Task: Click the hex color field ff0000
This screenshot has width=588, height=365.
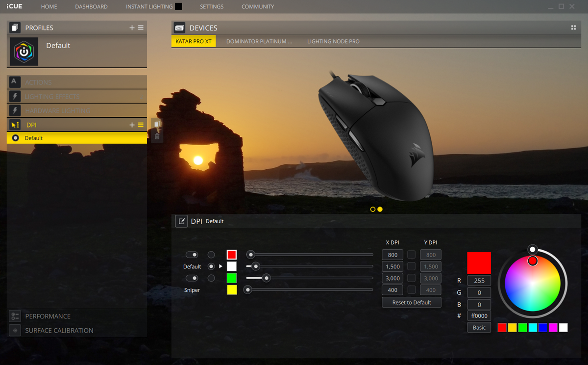Action: coord(479,316)
